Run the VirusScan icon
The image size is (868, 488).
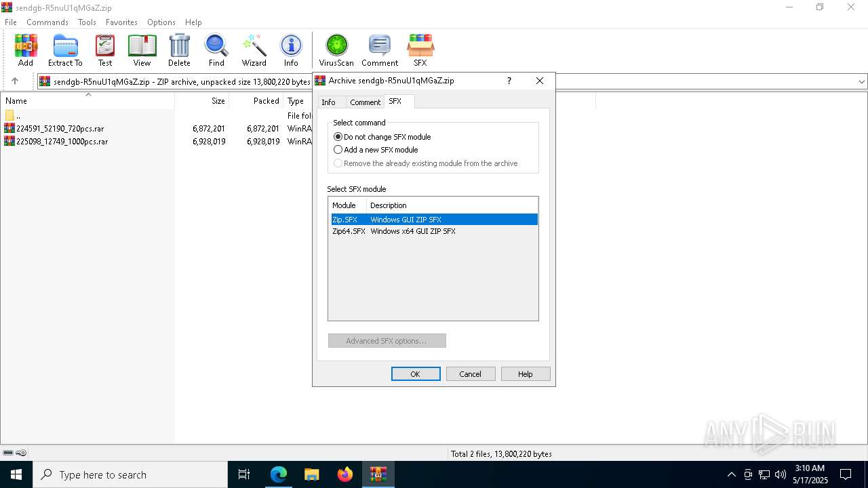336,51
